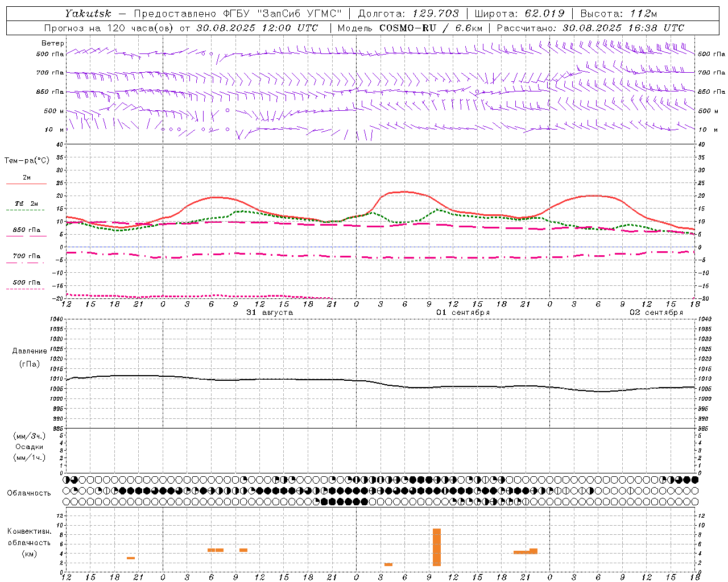Click the tallest orange convective cloud bar

tap(437, 547)
